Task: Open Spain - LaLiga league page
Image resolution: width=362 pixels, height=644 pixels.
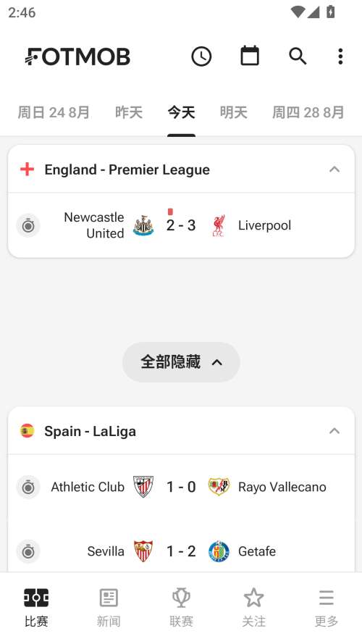Action: point(90,431)
